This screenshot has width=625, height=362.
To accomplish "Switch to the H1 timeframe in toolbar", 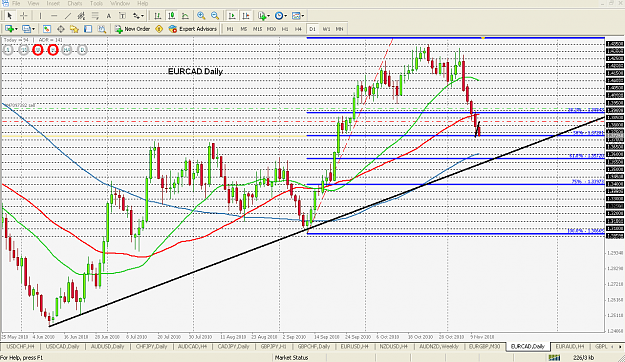I will pos(285,29).
